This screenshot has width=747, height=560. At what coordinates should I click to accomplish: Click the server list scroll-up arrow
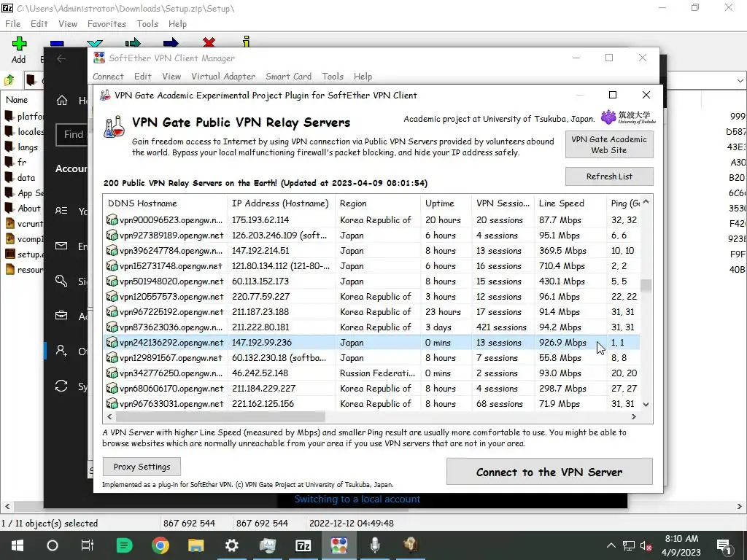coord(646,202)
